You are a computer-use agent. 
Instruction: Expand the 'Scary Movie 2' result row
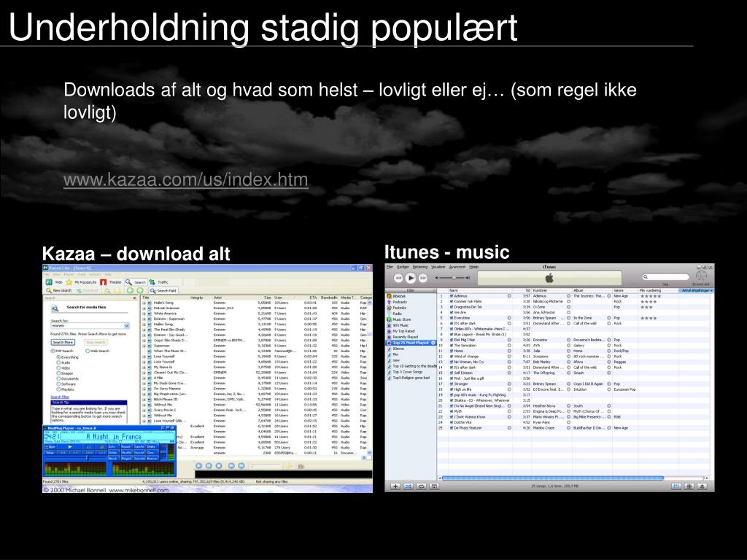tap(144, 410)
